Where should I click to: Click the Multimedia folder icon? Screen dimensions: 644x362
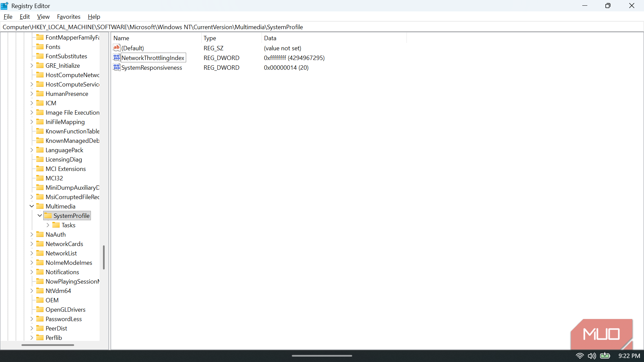40,206
